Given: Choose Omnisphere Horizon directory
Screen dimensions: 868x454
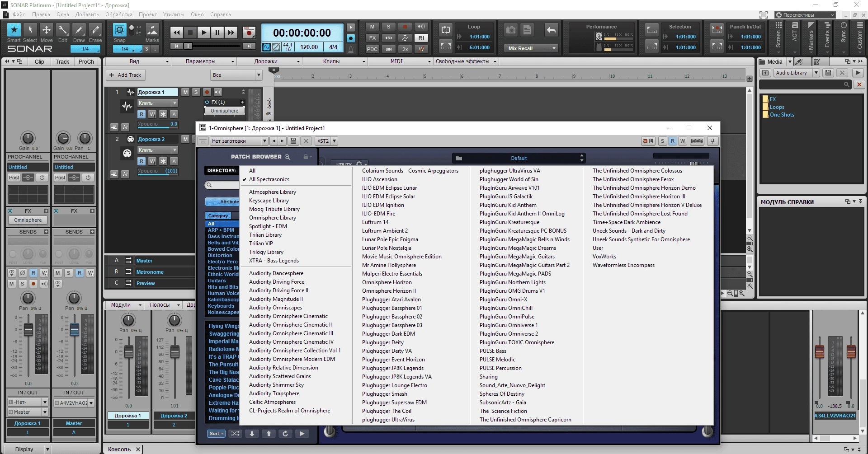Looking at the screenshot, I should click(x=387, y=282).
